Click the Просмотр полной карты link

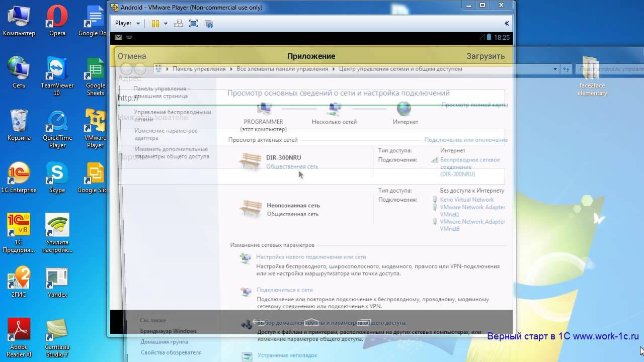pyautogui.click(x=474, y=105)
